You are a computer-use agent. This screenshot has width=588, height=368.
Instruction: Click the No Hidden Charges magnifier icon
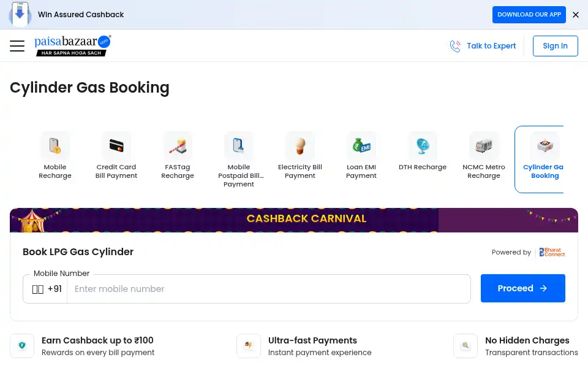(x=466, y=345)
